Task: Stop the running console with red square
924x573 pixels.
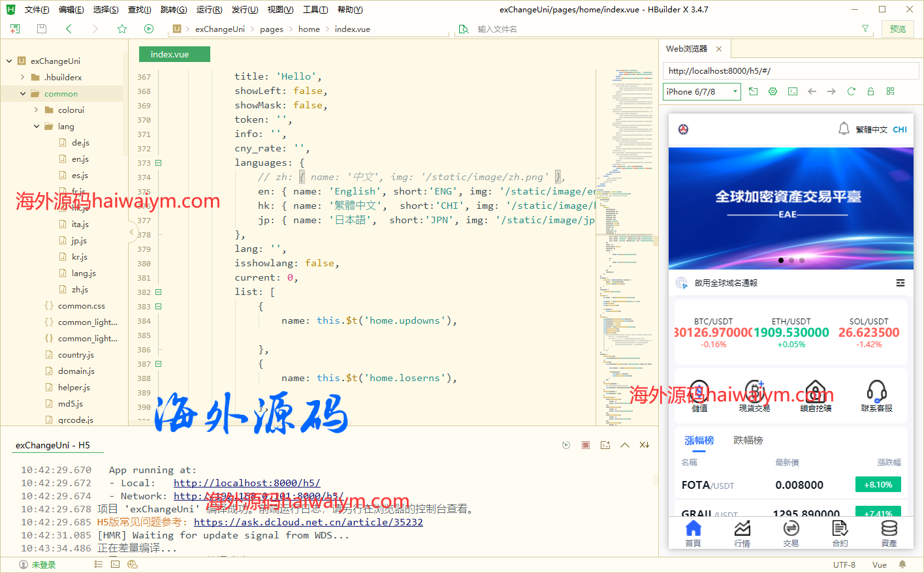Action: (x=586, y=445)
